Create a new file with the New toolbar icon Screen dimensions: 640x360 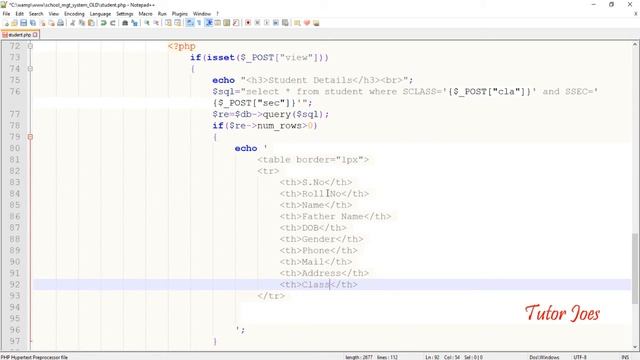6,23
